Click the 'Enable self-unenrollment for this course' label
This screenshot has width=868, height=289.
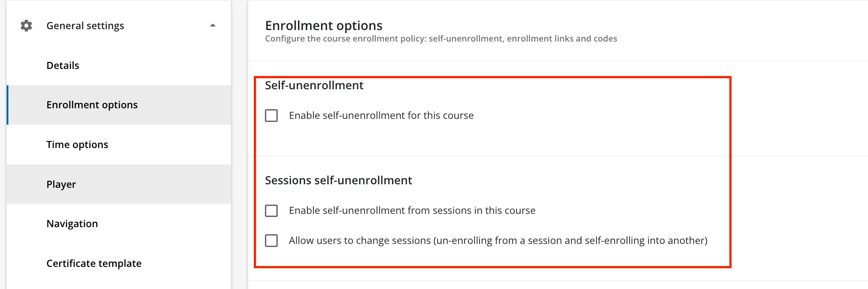pos(381,116)
